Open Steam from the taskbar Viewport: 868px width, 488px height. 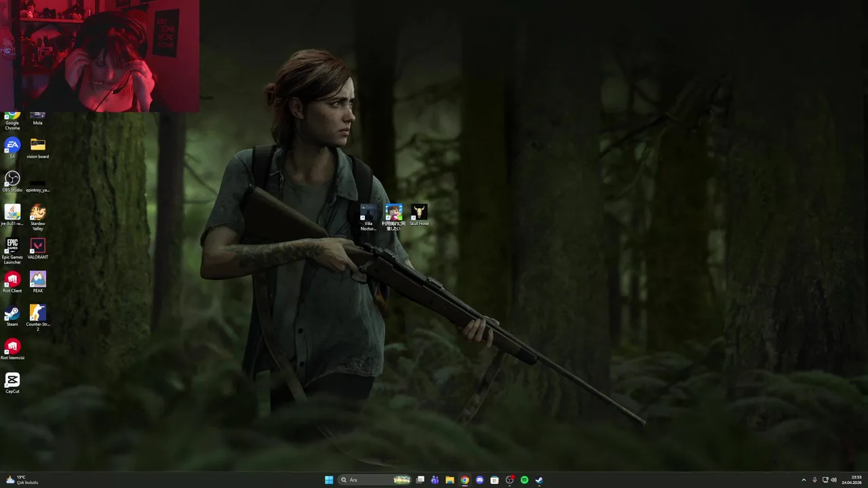[539, 480]
